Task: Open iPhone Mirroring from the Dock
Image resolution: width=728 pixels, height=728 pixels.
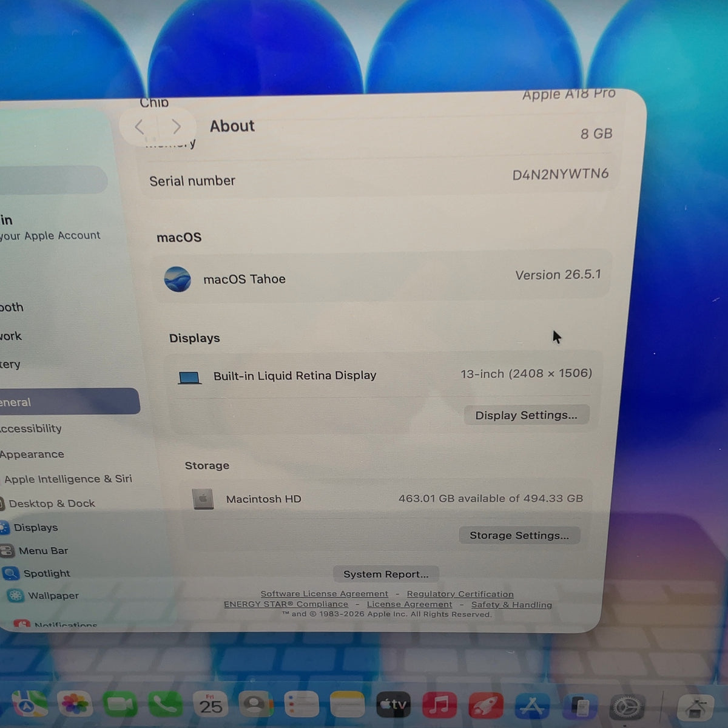Action: click(x=579, y=707)
